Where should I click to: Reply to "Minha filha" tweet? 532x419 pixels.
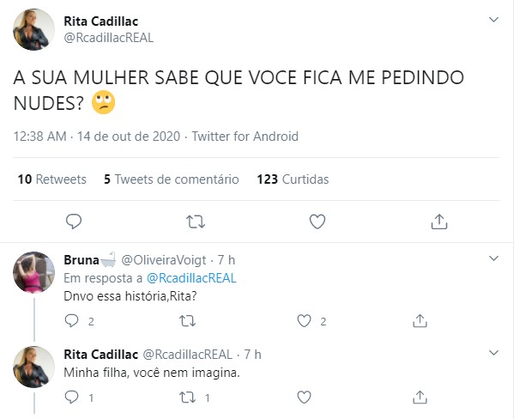coord(73,398)
